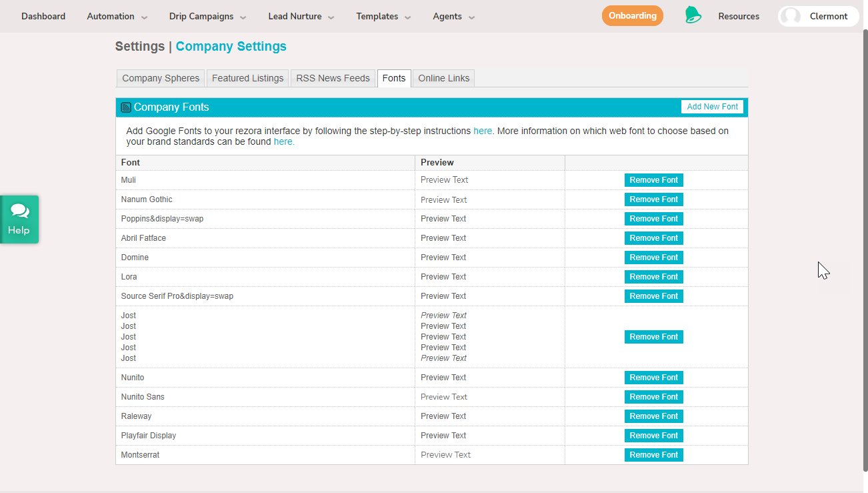
Task: Remove the Raleway font
Action: [654, 416]
